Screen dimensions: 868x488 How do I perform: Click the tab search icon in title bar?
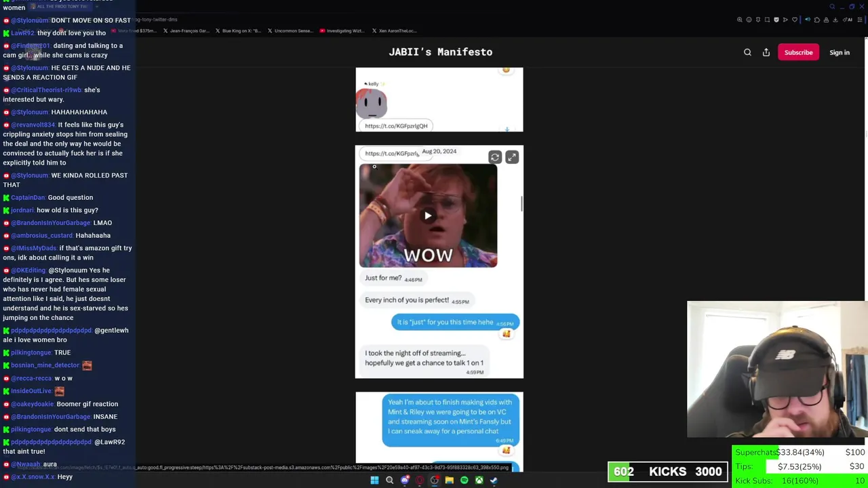[832, 7]
